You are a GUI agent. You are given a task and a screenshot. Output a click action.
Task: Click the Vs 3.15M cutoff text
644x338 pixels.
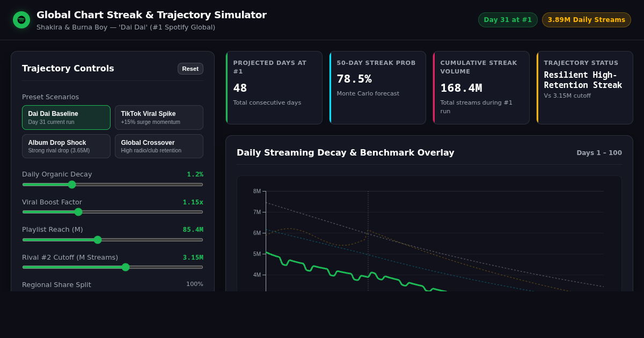pos(567,96)
